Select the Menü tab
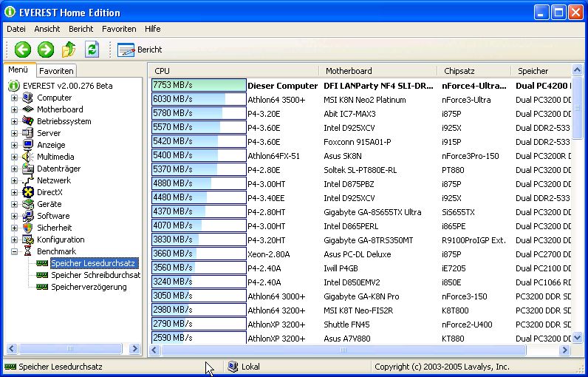Viewport: 588px width, 377px height. click(18, 69)
